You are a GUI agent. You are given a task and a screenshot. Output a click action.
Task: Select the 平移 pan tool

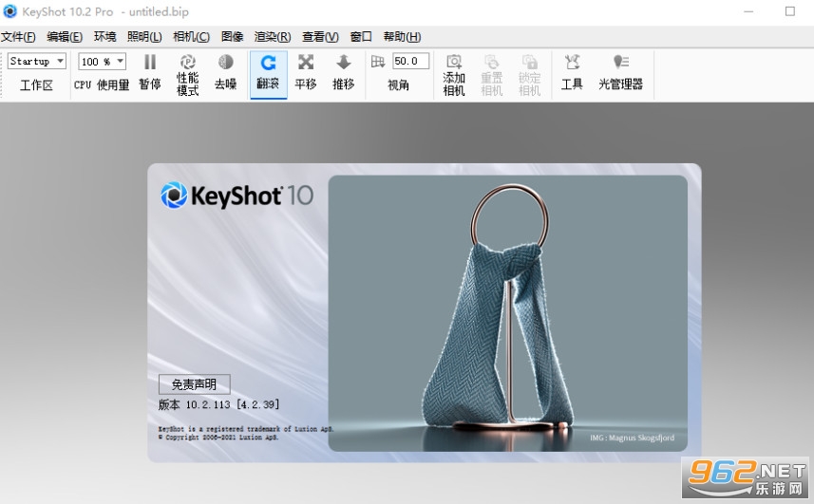pos(306,72)
